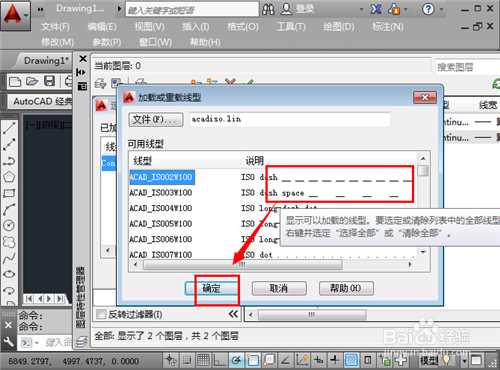Click the Help question mark icon
500x370 pixels.
tap(428, 9)
